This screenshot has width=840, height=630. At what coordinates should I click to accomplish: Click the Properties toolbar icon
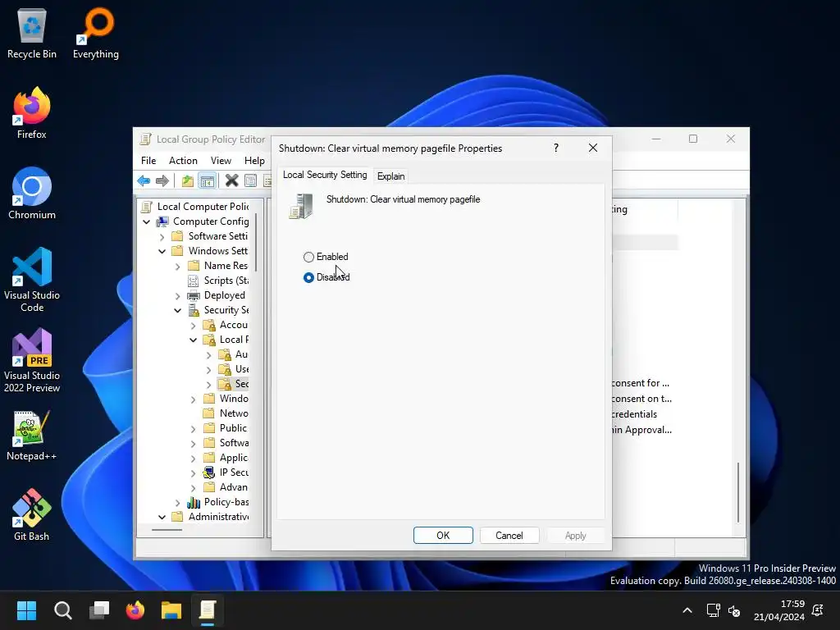pyautogui.click(x=250, y=180)
